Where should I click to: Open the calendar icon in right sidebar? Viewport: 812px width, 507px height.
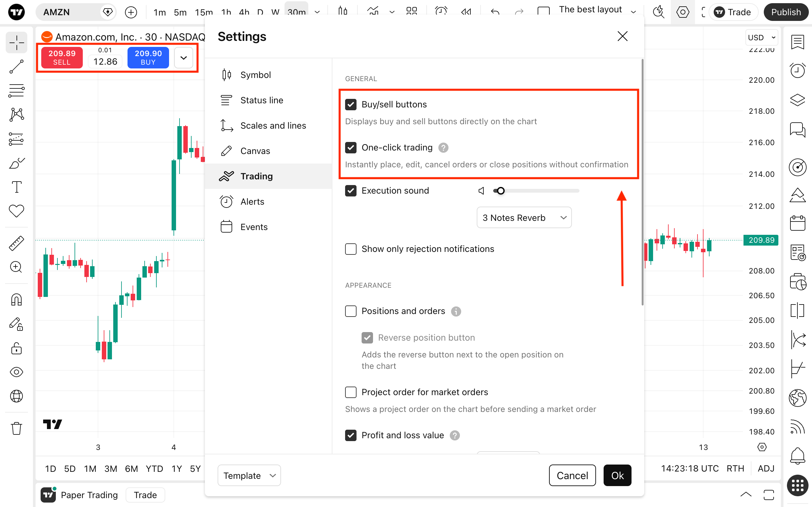797,223
